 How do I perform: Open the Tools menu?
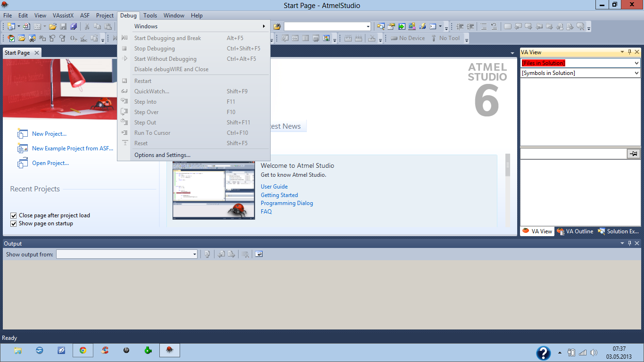(x=150, y=16)
